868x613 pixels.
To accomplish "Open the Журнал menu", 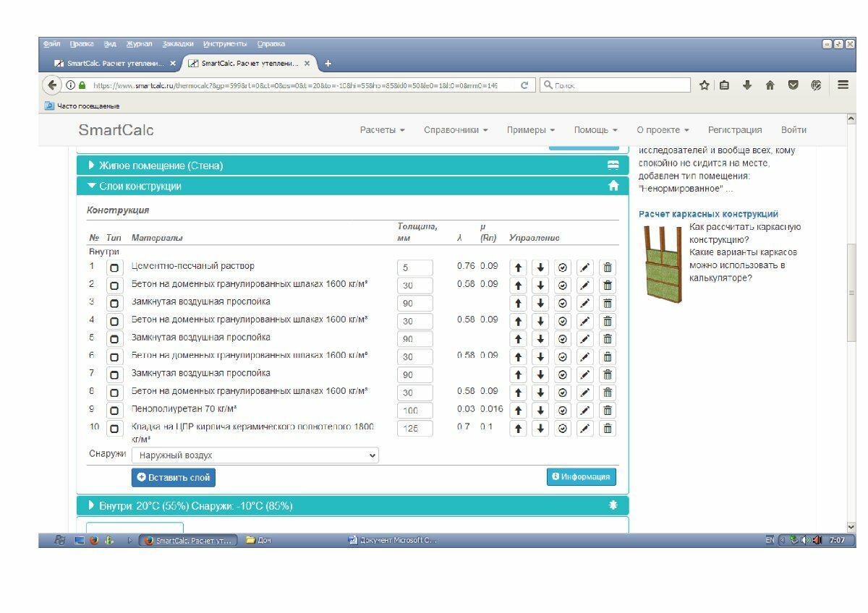I will (x=140, y=44).
